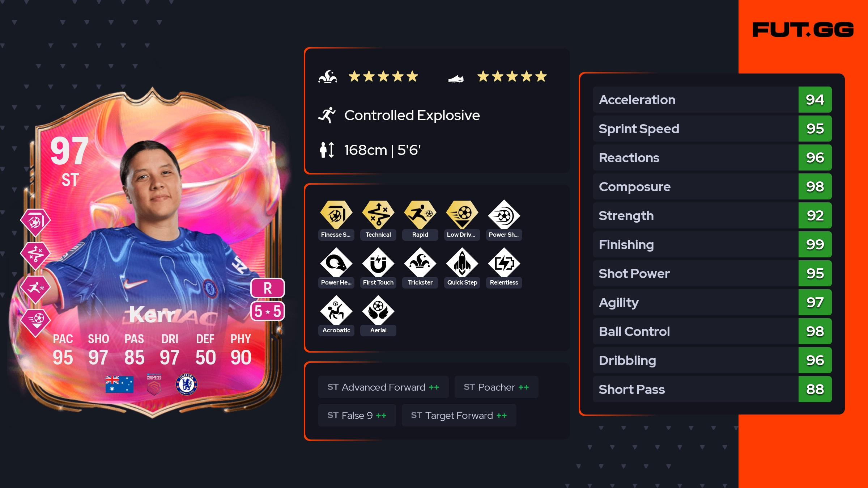Screen dimensions: 868x488
Task: Select the Power Header playstyle icon
Action: tap(336, 263)
